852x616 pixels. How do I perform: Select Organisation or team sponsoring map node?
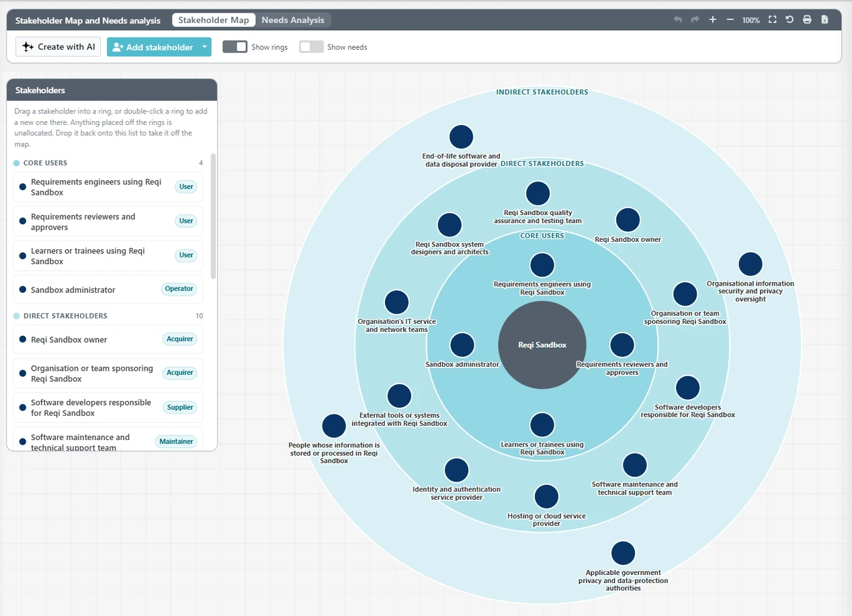click(685, 294)
